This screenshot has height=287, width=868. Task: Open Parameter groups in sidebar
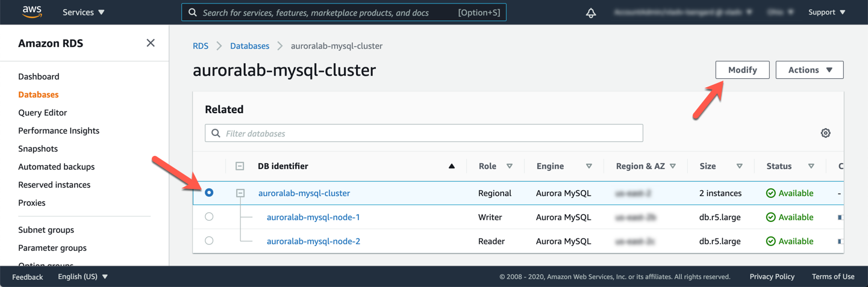pyautogui.click(x=52, y=248)
